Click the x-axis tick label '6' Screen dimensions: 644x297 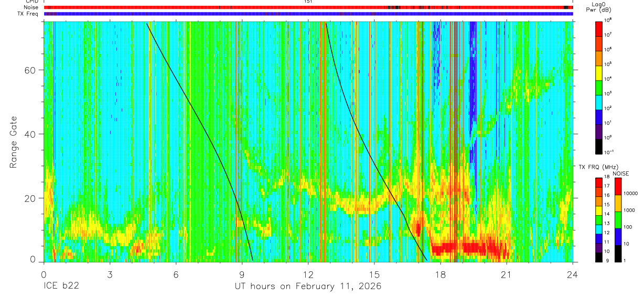coord(176,274)
